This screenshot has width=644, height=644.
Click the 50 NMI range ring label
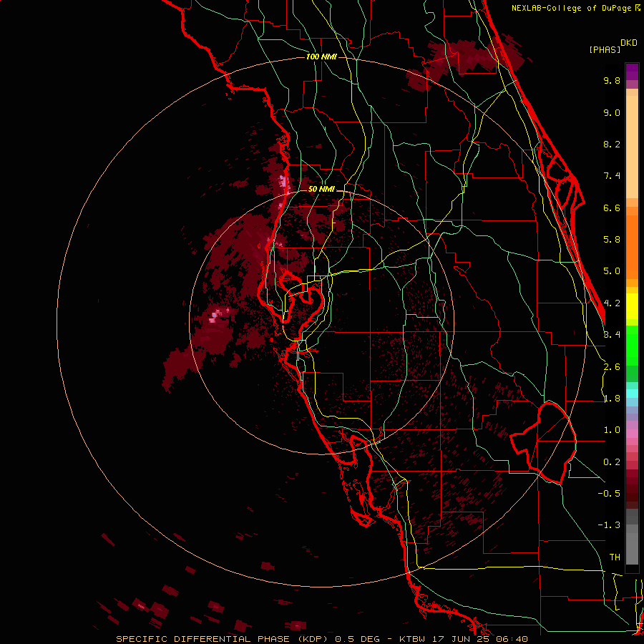pos(321,189)
